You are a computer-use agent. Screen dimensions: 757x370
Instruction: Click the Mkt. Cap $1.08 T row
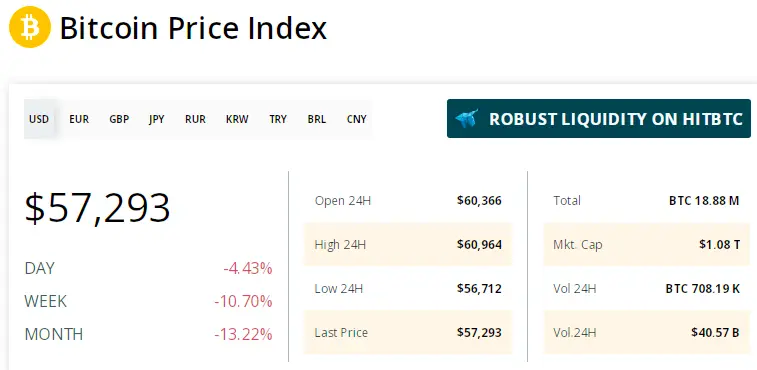646,244
